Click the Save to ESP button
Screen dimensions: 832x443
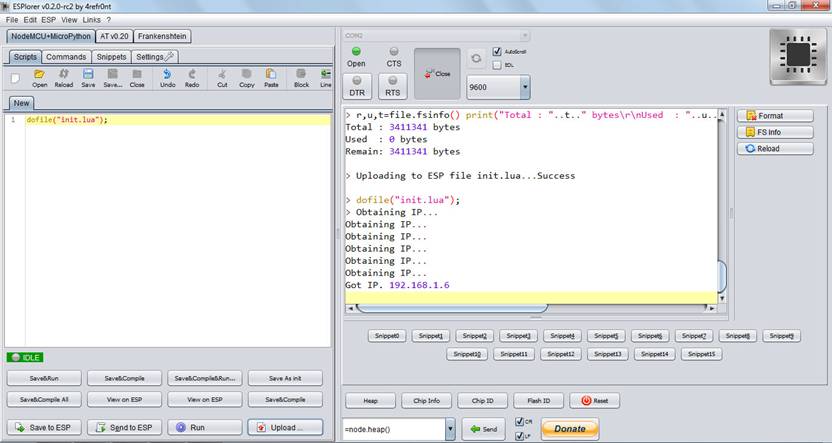(44, 427)
